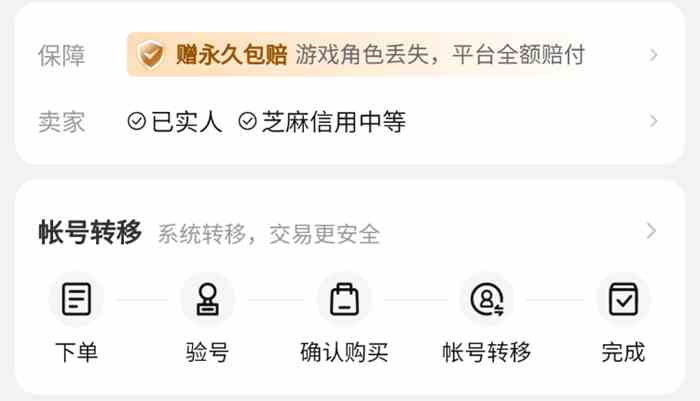Image resolution: width=700 pixels, height=401 pixels.
Task: Tap the 完成 checkmark completion icon
Action: [623, 299]
